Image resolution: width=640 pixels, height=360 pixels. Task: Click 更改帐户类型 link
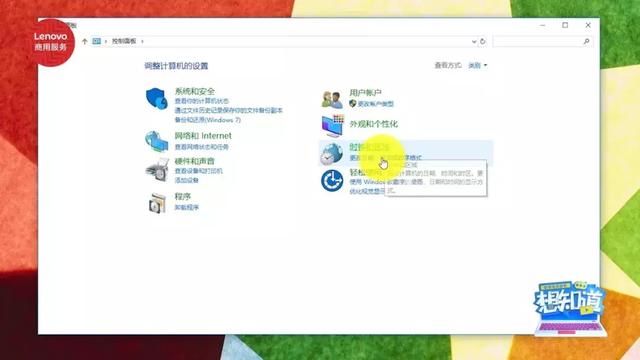click(376, 104)
